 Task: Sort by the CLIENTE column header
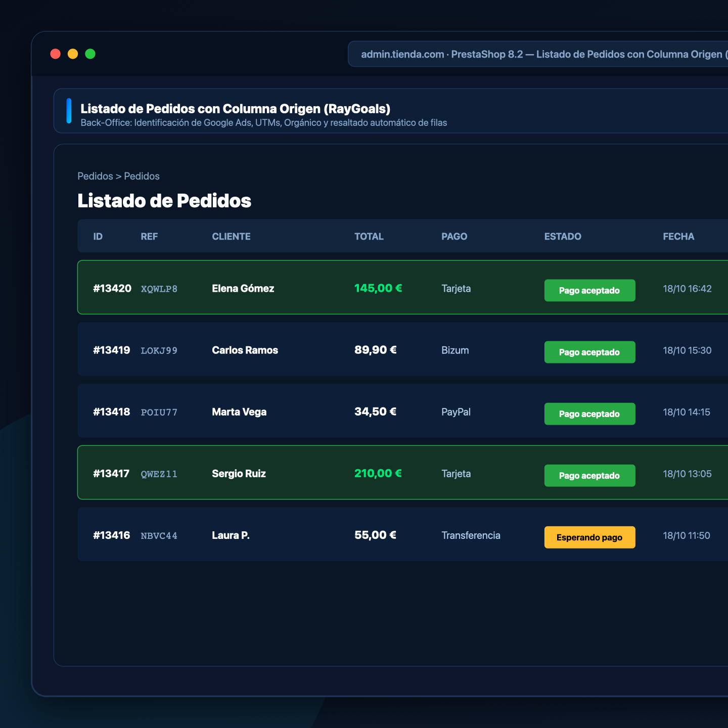coord(231,237)
